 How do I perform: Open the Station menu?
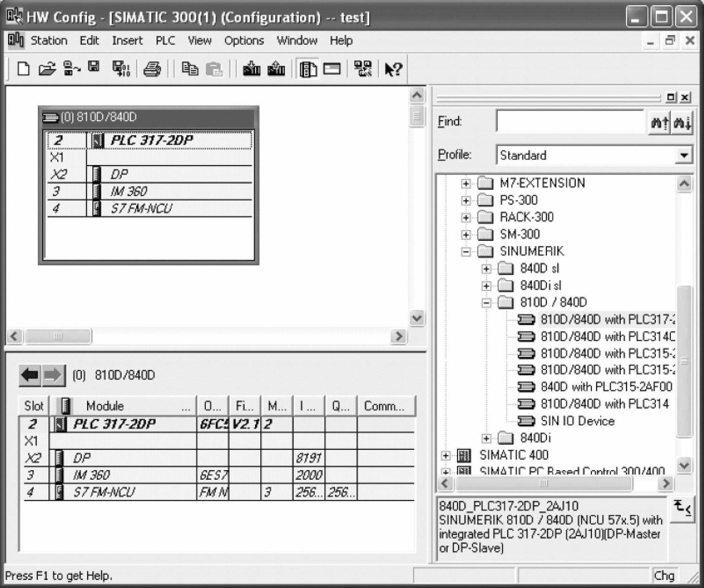[x=49, y=41]
